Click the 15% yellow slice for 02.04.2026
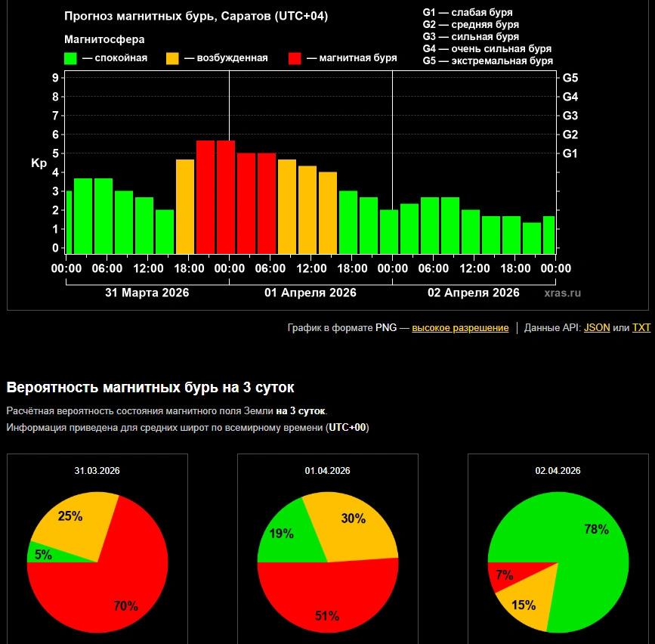The height and width of the screenshot is (644, 655). pos(523,603)
